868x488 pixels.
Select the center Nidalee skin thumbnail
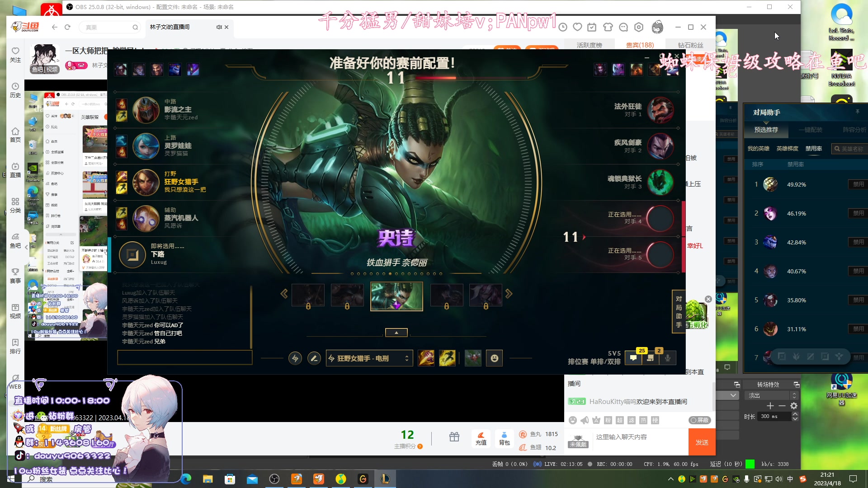[x=396, y=296]
